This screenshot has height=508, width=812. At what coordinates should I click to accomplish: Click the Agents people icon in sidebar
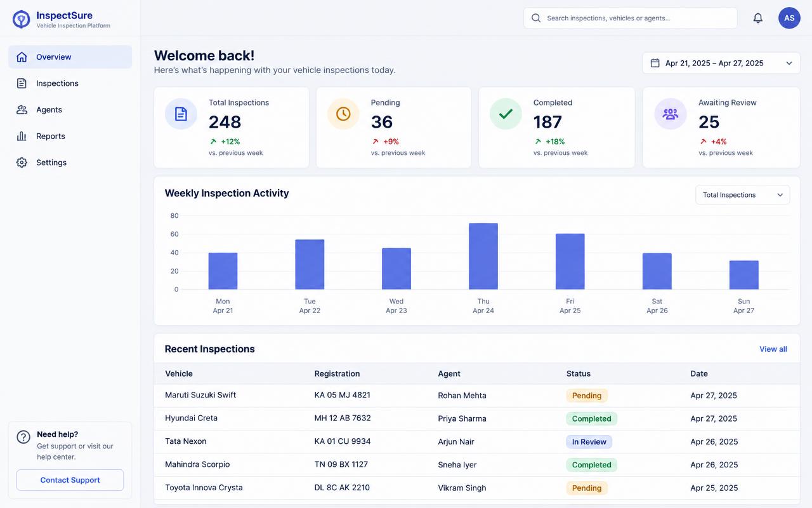click(x=22, y=110)
